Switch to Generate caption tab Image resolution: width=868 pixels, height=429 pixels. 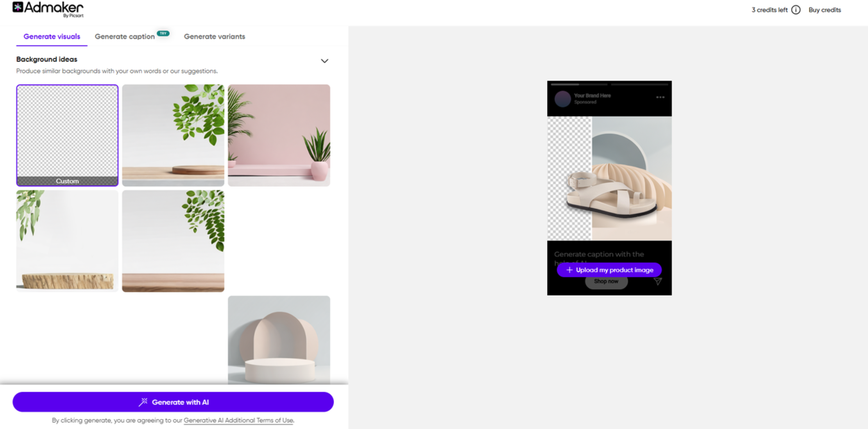tap(124, 37)
